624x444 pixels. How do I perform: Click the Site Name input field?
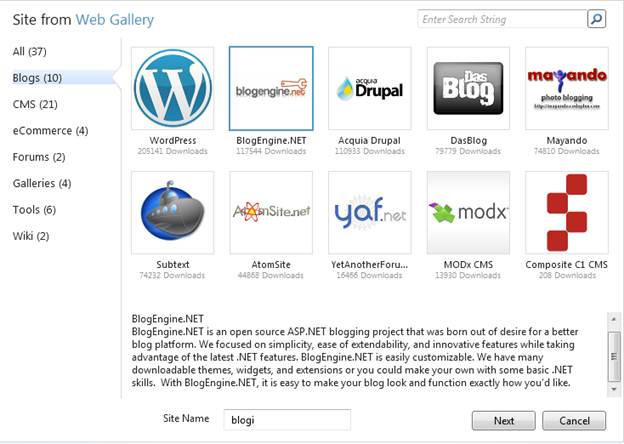click(x=287, y=420)
